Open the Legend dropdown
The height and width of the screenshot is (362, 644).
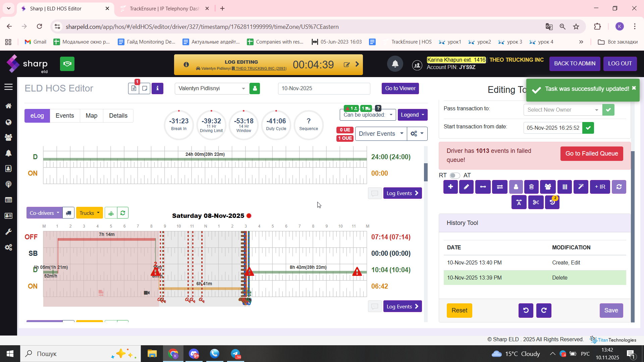(412, 115)
